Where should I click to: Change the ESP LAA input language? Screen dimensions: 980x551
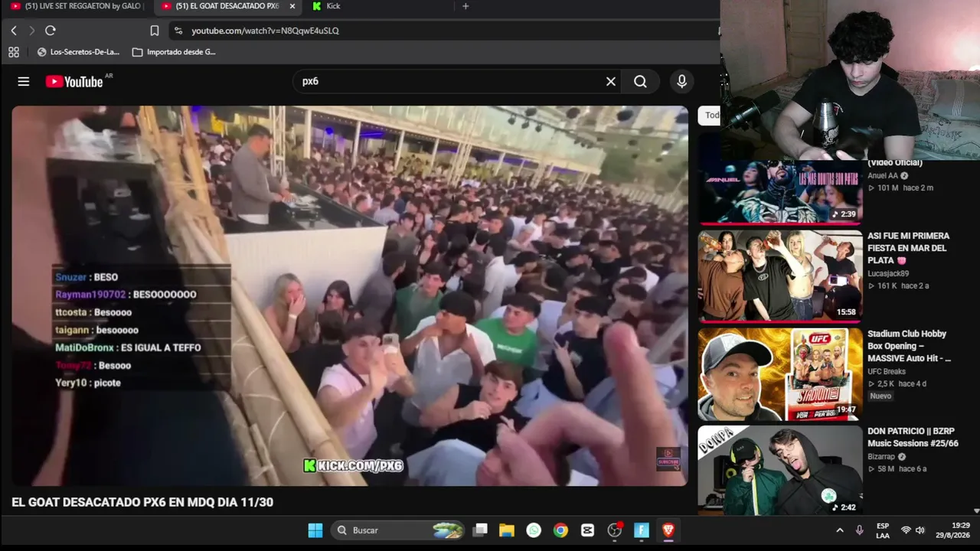[883, 530]
